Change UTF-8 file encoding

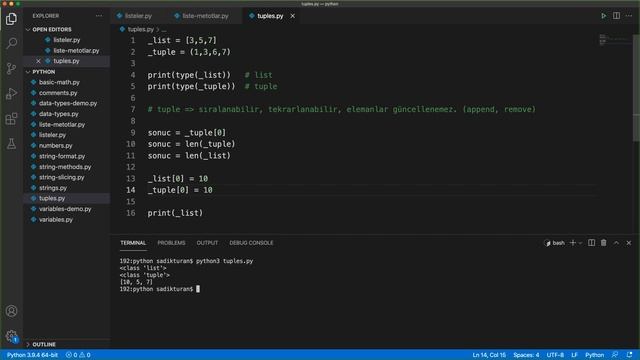[555, 355]
